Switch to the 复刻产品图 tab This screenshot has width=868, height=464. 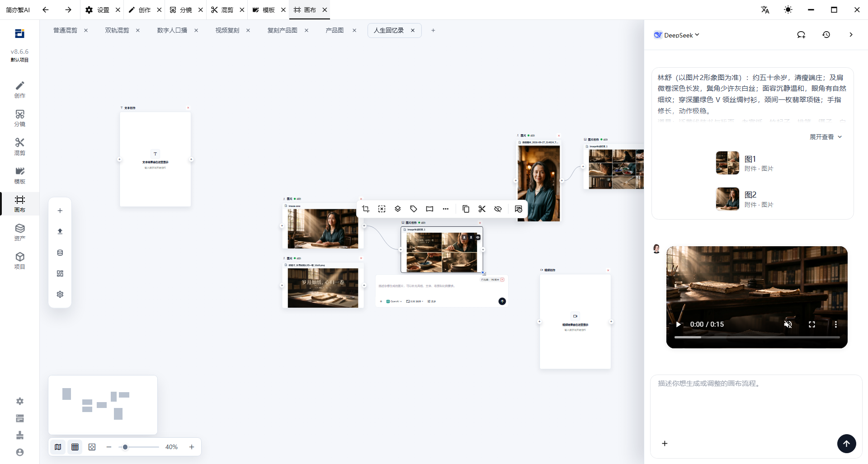point(282,30)
